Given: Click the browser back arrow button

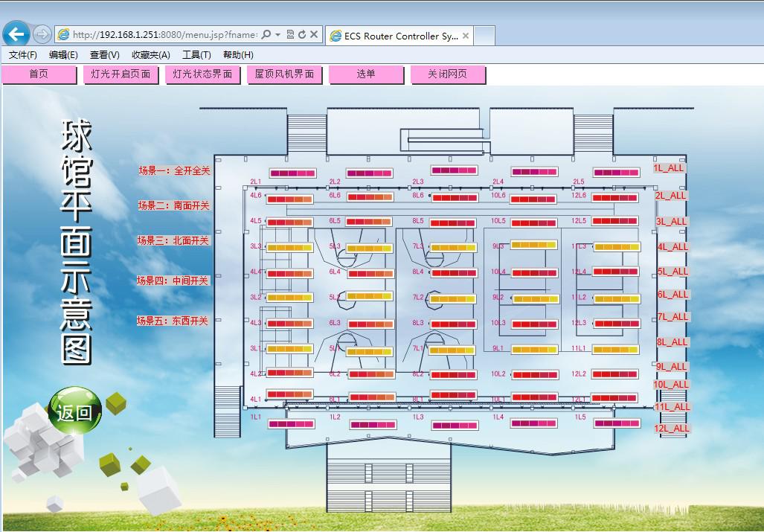Looking at the screenshot, I should click(x=16, y=34).
